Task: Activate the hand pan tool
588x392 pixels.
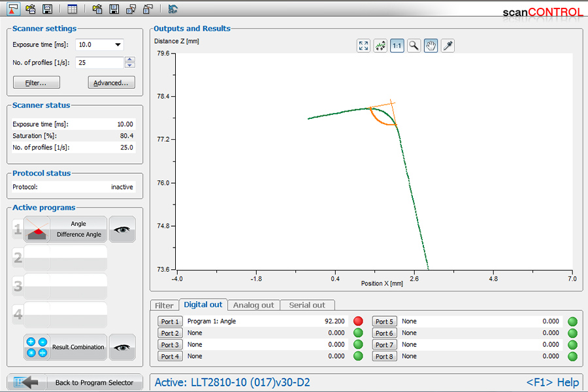Action: pyautogui.click(x=431, y=45)
